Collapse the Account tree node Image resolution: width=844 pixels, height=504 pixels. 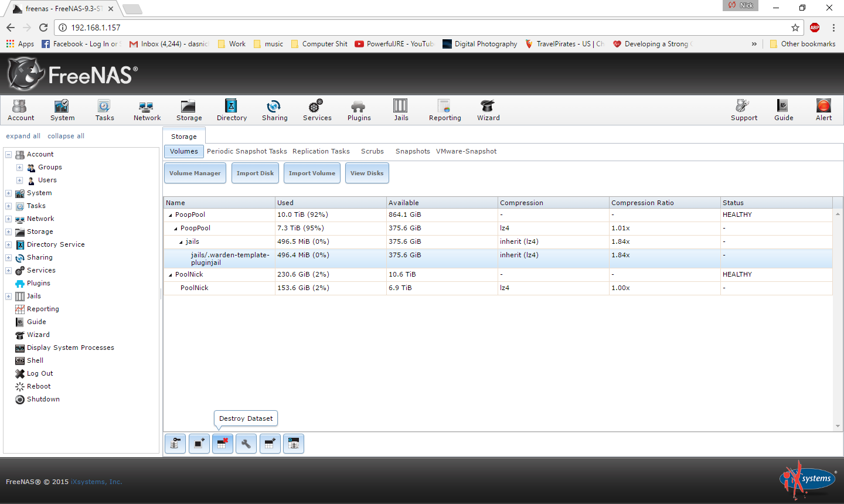[x=9, y=154]
